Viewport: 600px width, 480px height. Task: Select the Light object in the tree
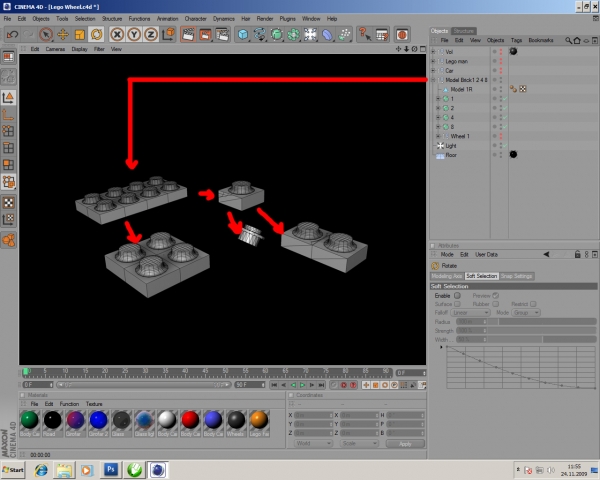coord(451,146)
